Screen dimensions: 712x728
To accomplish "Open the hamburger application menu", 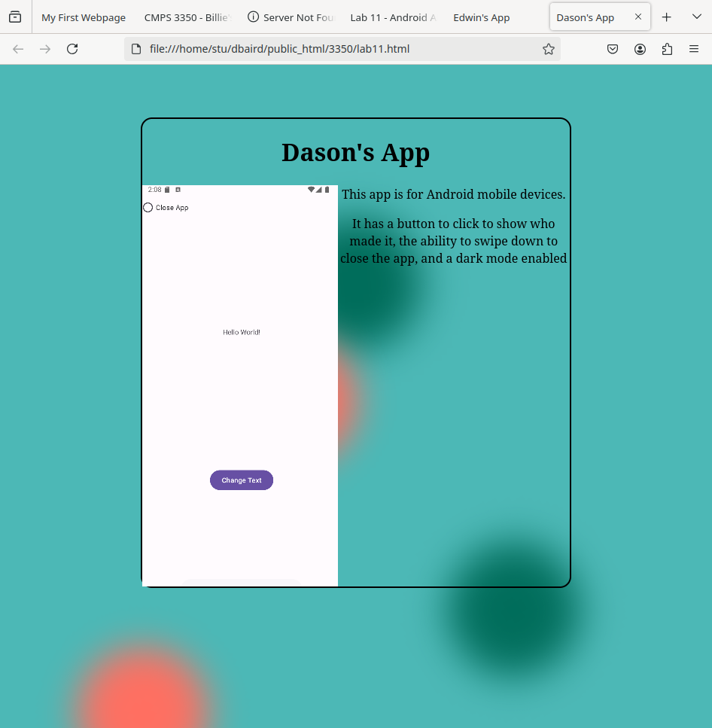I will pos(694,49).
